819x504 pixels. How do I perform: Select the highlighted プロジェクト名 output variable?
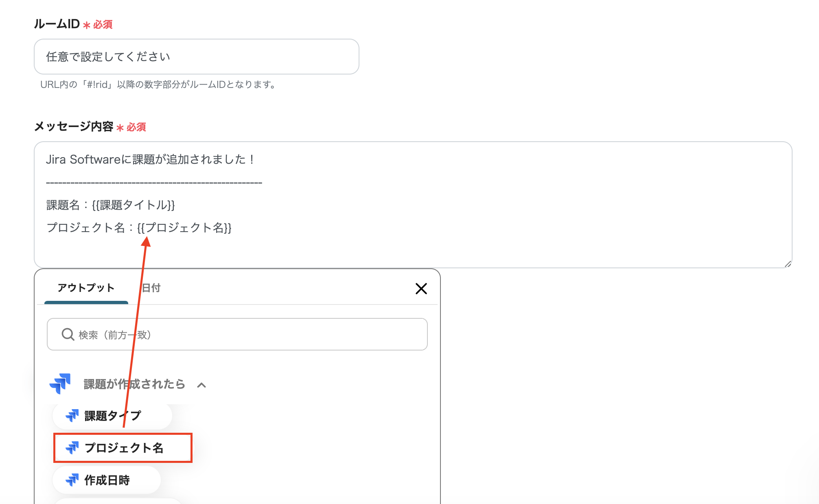(x=124, y=448)
